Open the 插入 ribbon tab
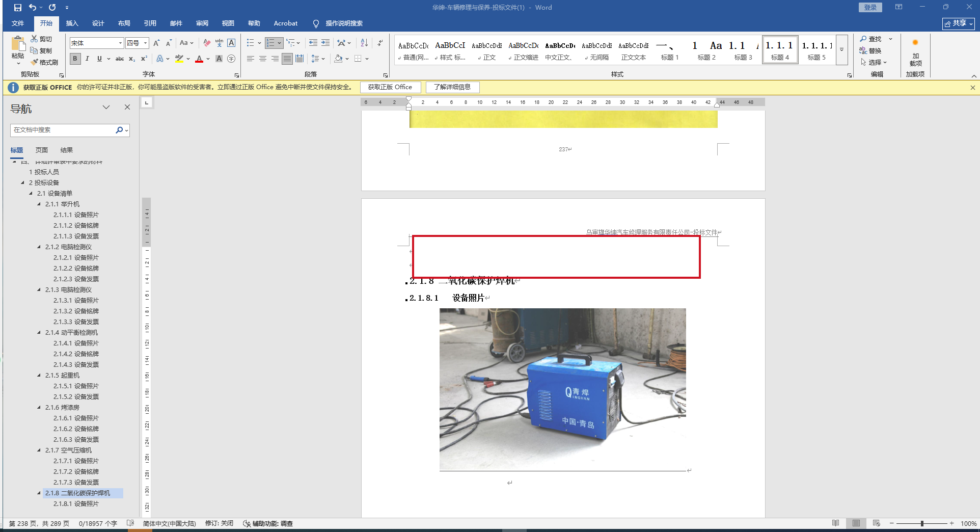The width and height of the screenshot is (980, 532). pyautogui.click(x=72, y=23)
